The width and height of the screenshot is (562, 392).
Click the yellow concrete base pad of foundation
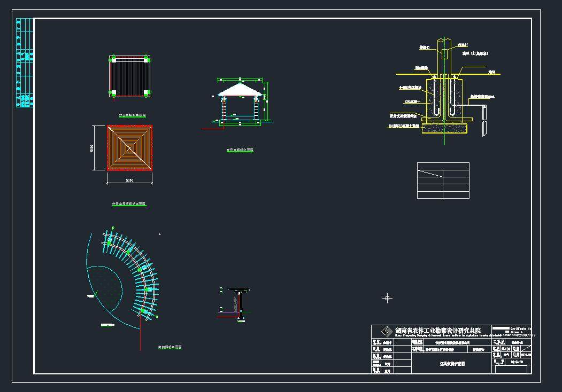tap(445, 128)
